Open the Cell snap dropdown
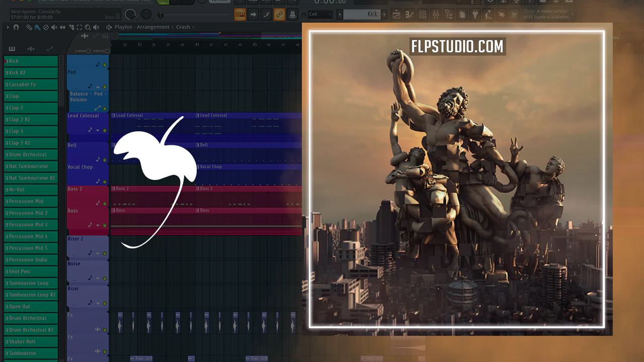Screen dimensions: 644x362 (320, 14)
